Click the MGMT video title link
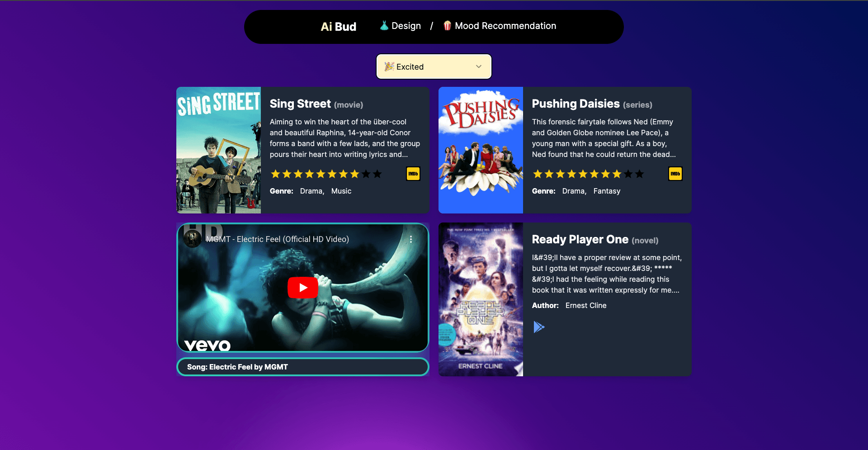The width and height of the screenshot is (868, 450). [277, 239]
